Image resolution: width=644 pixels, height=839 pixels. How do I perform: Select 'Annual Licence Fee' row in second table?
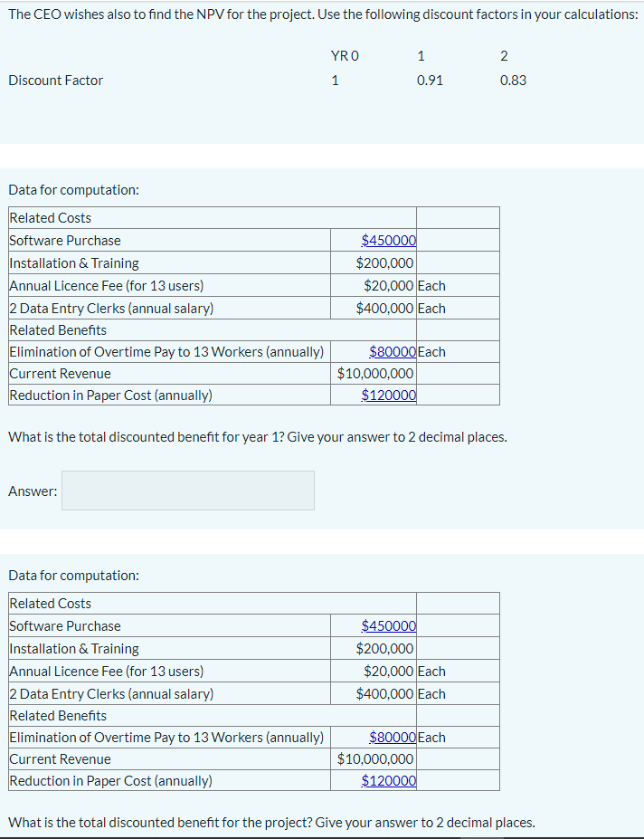tap(107, 671)
